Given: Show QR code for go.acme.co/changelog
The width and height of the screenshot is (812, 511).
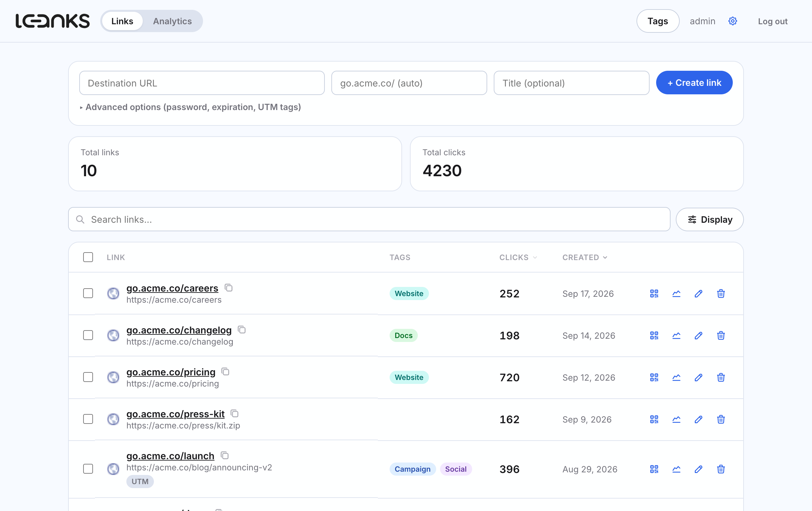Looking at the screenshot, I should click(x=654, y=335).
